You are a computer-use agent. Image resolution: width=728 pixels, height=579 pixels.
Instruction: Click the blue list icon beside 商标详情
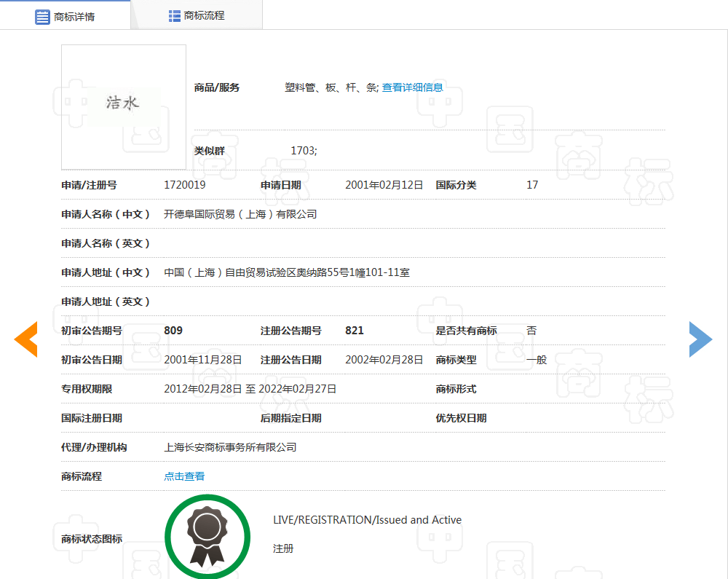[x=42, y=17]
